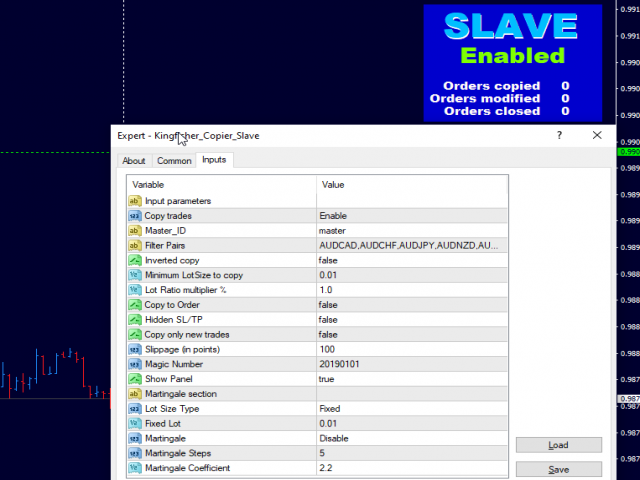Click the green current price label on chart

click(629, 152)
